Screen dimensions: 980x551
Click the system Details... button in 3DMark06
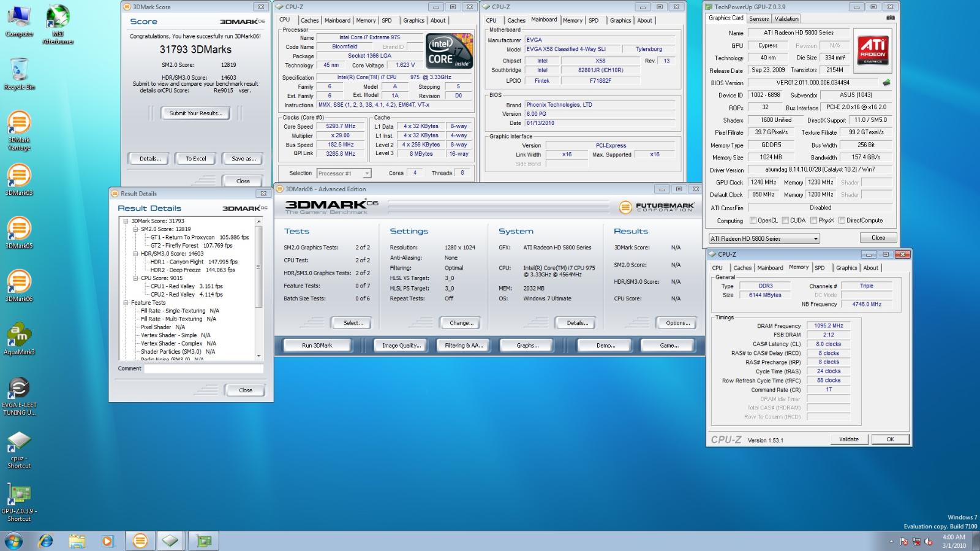[x=577, y=323]
